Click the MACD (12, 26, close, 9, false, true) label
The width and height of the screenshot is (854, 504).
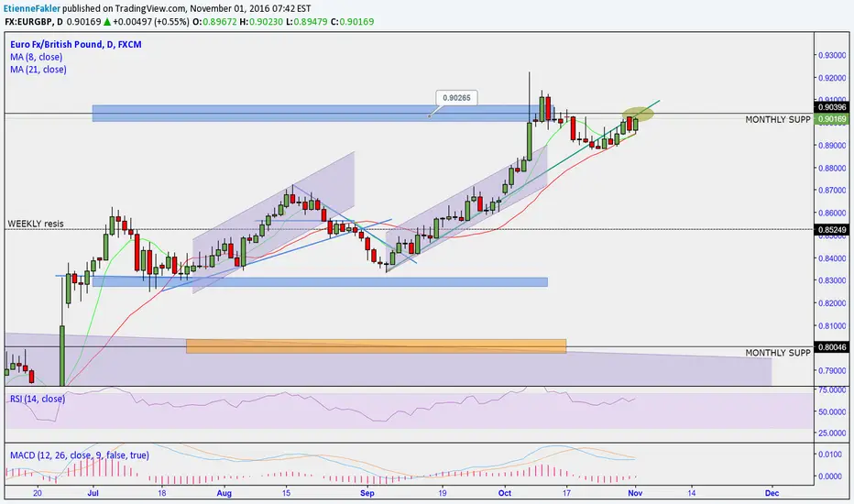(80, 455)
